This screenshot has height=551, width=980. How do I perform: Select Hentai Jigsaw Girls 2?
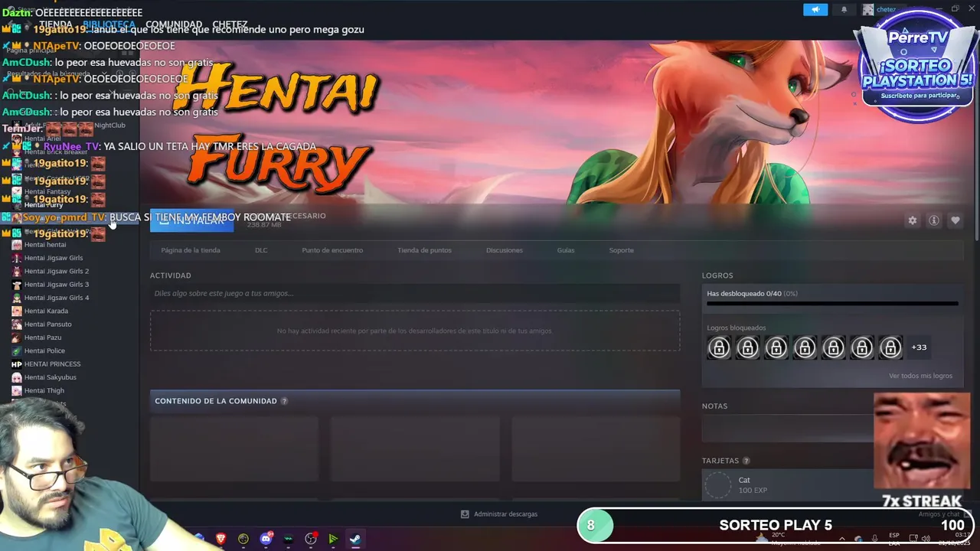[57, 271]
